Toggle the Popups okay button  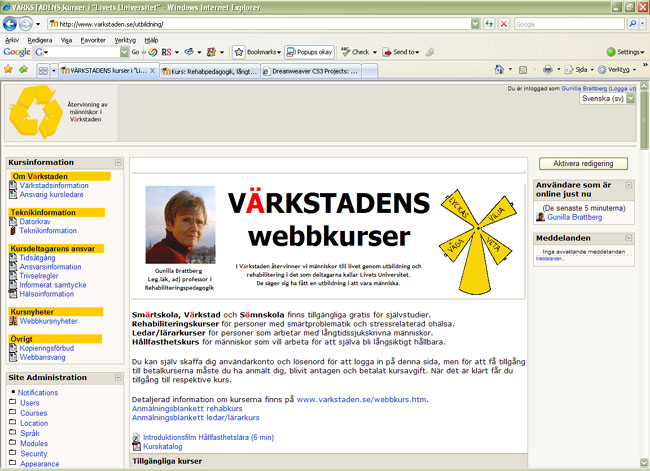tap(309, 52)
